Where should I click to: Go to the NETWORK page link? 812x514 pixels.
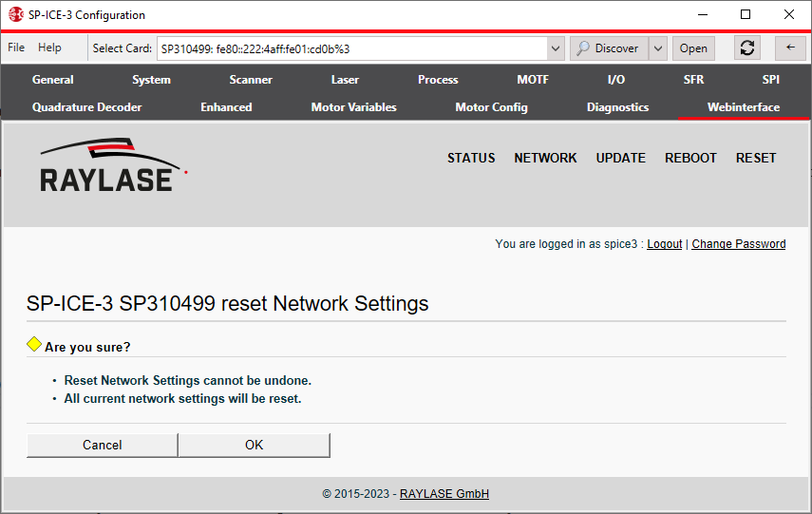(545, 158)
